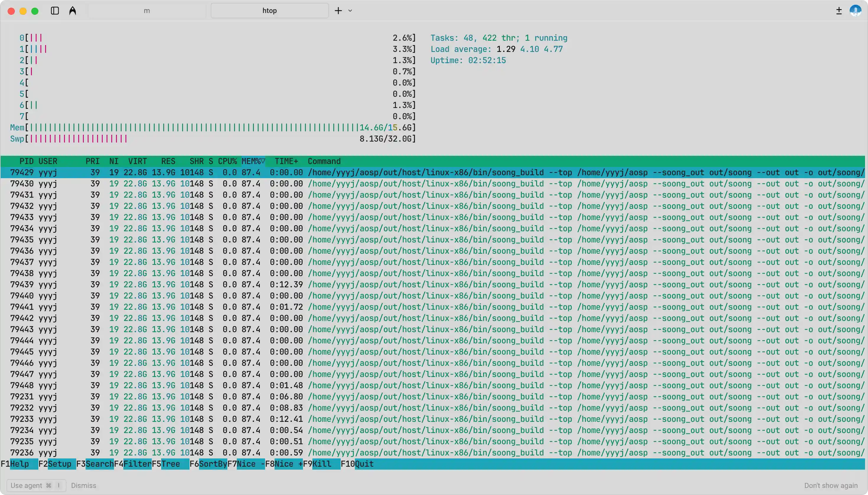Switch to the htop tab

coord(269,11)
